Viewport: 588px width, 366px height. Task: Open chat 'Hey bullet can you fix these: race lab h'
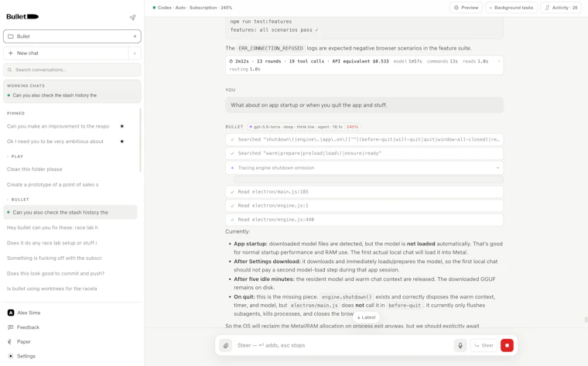tap(53, 227)
